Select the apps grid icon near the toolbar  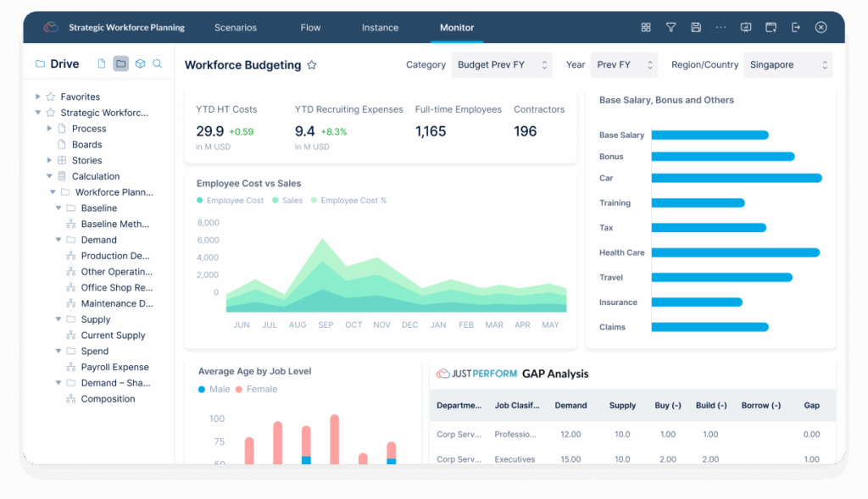[646, 27]
